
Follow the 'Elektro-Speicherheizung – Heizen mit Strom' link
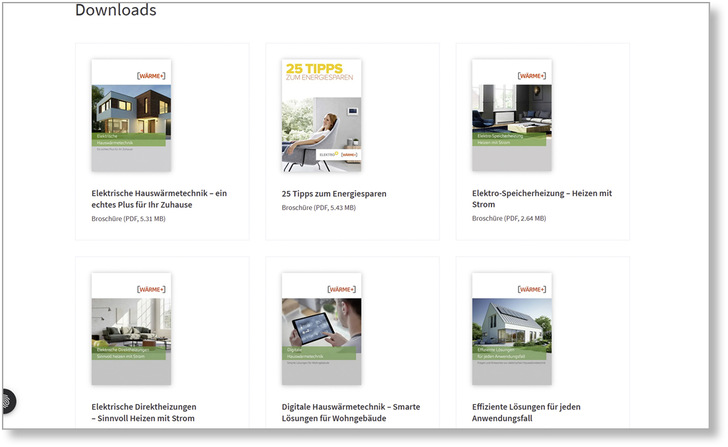[x=541, y=198]
